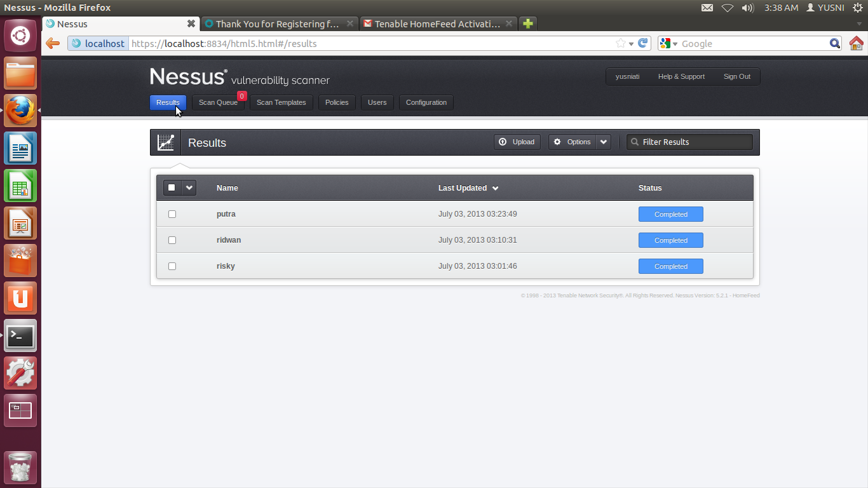Viewport: 868px width, 488px height.
Task: Open the Ubuntu One launcher icon
Action: click(x=20, y=298)
